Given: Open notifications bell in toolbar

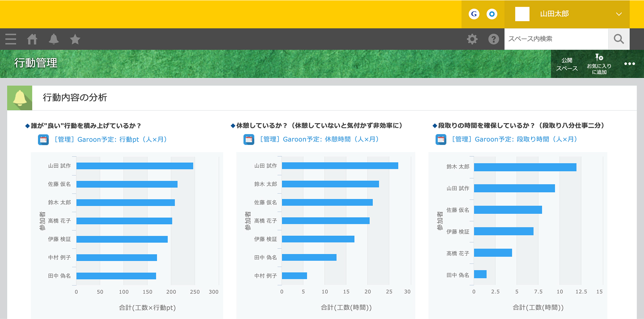Looking at the screenshot, I should coord(54,39).
